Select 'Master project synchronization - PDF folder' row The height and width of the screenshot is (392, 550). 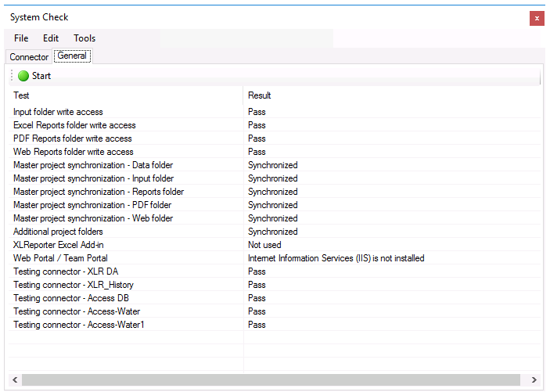pyautogui.click(x=275, y=205)
